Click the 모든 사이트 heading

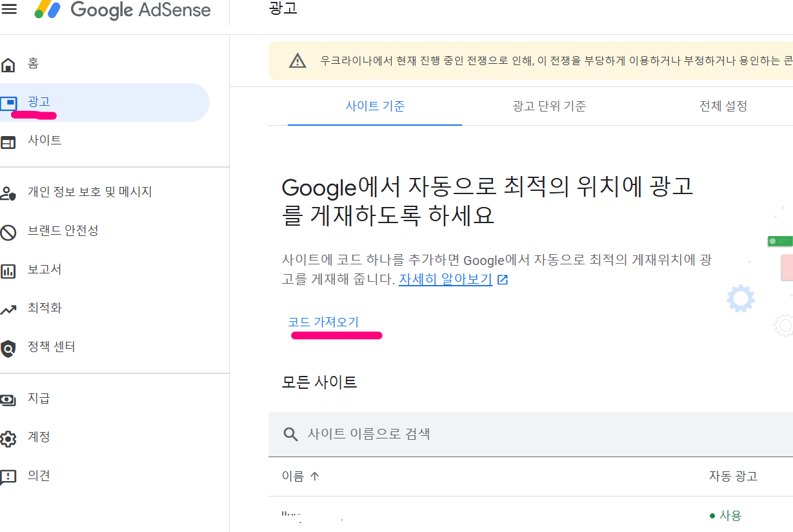coord(319,382)
